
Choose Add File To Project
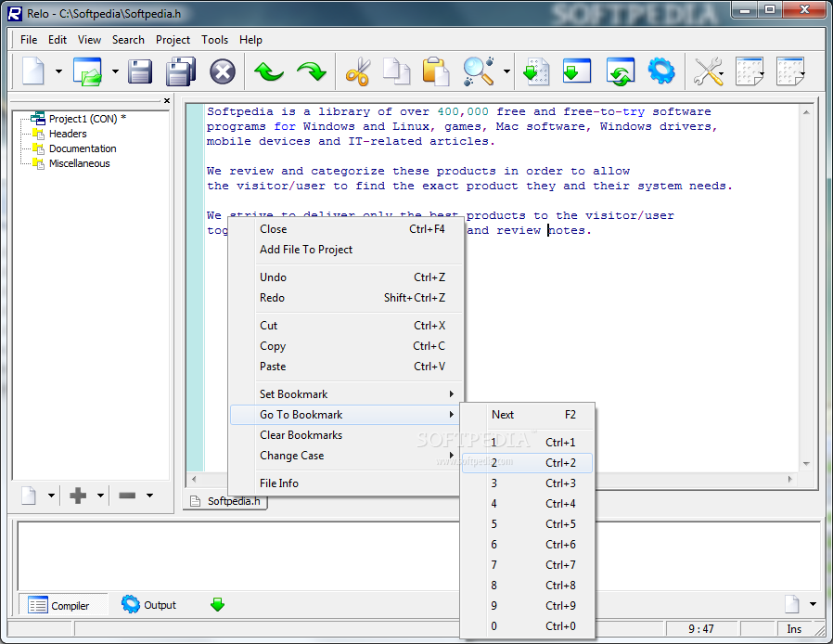click(x=345, y=250)
